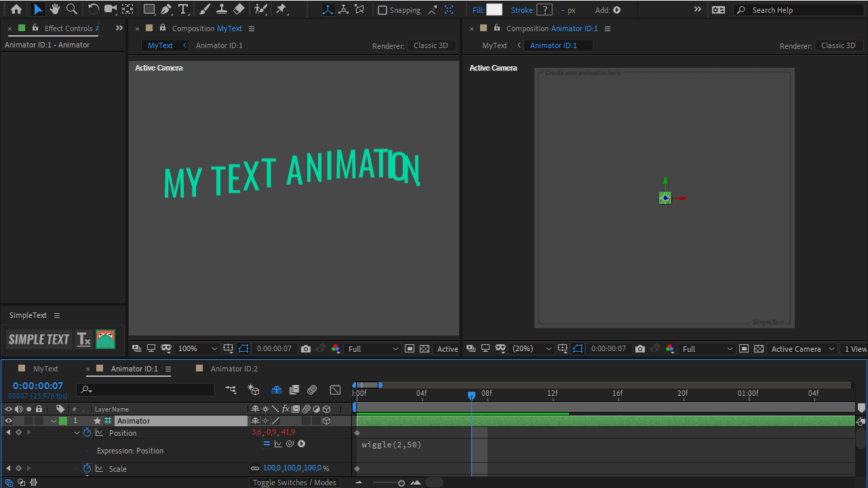Click the show channel RGB icon in right viewer

point(670,348)
